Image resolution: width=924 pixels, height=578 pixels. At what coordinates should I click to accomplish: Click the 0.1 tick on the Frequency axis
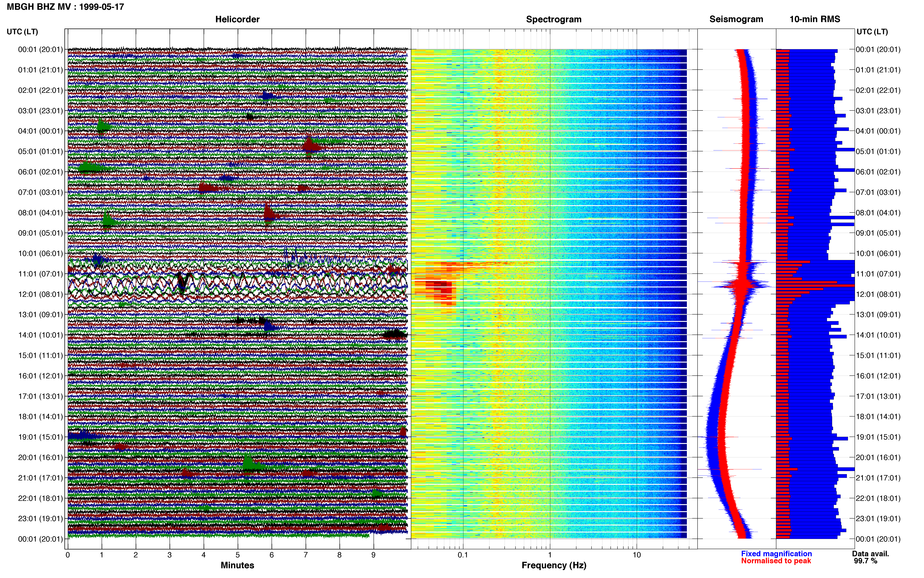tap(463, 555)
